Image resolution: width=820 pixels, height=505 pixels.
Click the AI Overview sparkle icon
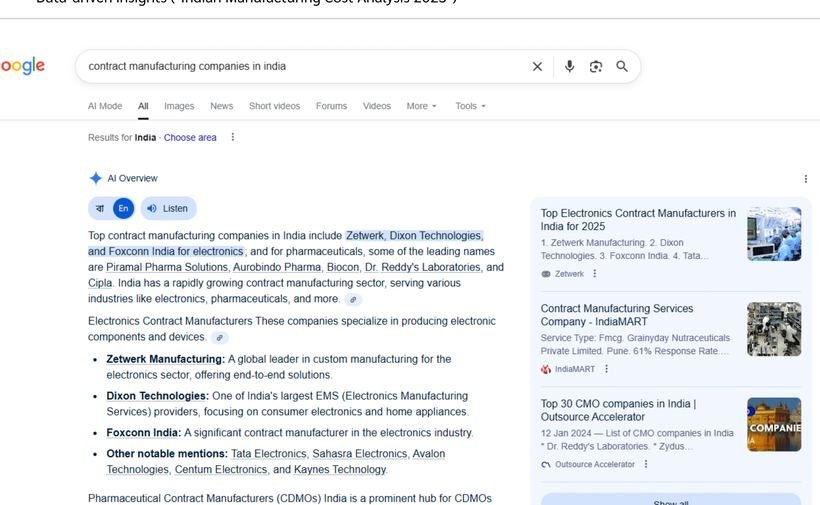coord(95,178)
